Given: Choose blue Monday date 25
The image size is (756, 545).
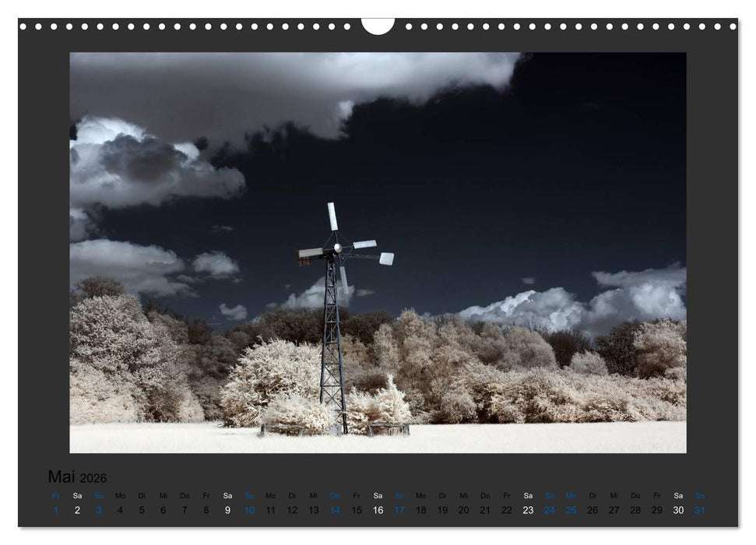Looking at the screenshot, I should (571, 510).
